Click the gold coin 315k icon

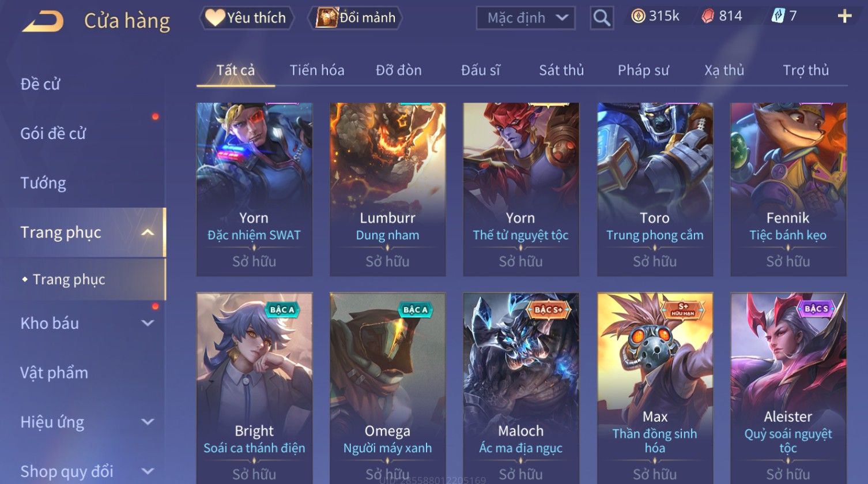click(638, 16)
